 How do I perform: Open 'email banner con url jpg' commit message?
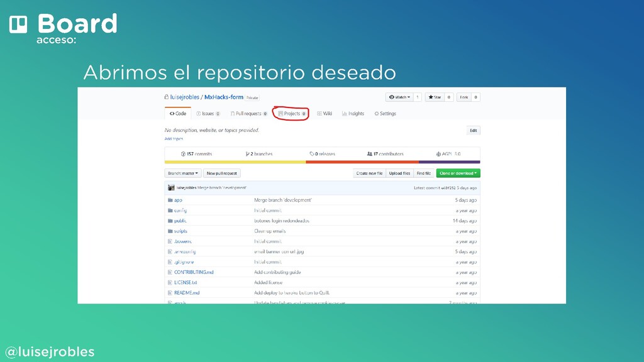(x=279, y=251)
